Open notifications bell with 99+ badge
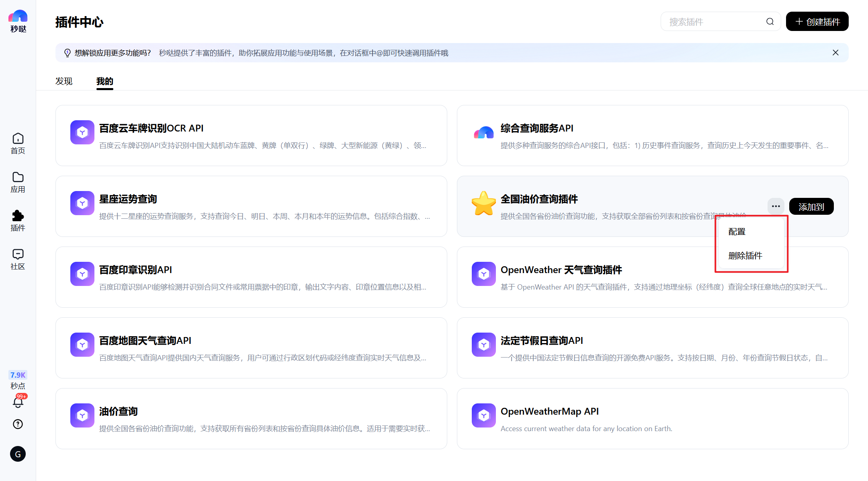This screenshot has width=868, height=481. coord(18,402)
